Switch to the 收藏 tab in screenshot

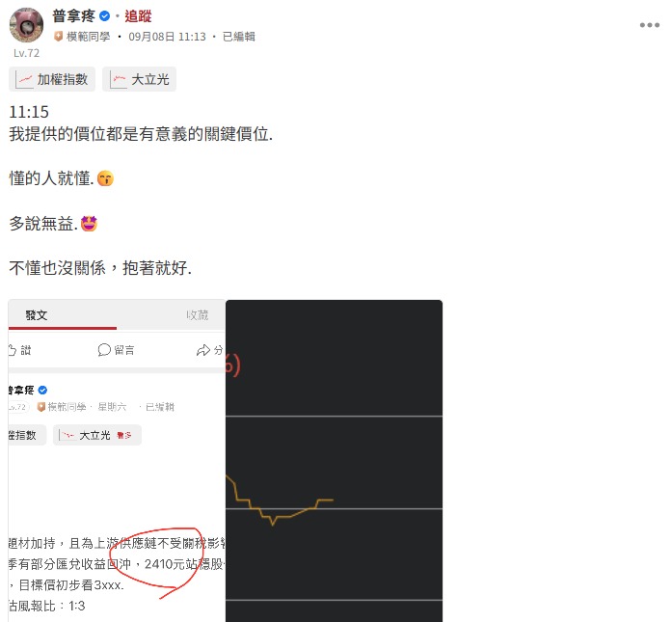197,315
